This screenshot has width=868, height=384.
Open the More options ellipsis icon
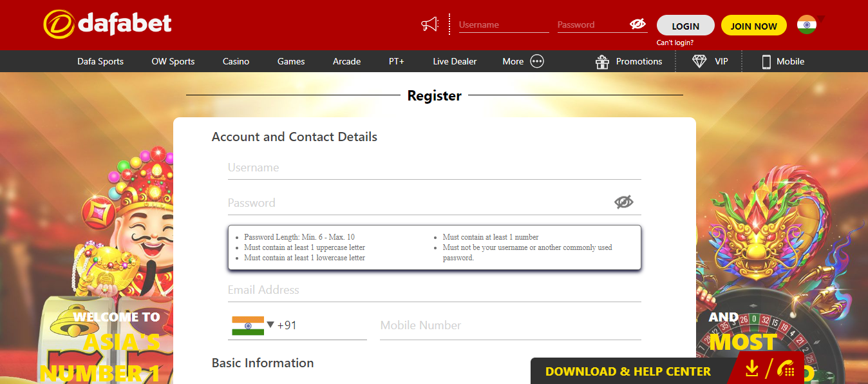point(538,61)
